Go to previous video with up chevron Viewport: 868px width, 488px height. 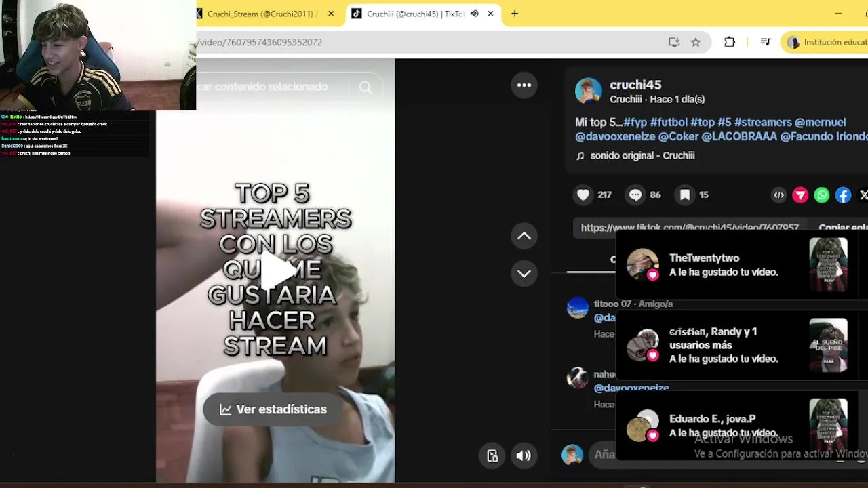pos(524,236)
